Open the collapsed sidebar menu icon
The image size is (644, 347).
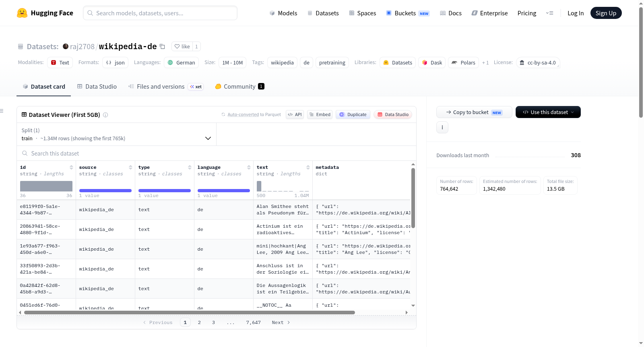tap(2, 111)
